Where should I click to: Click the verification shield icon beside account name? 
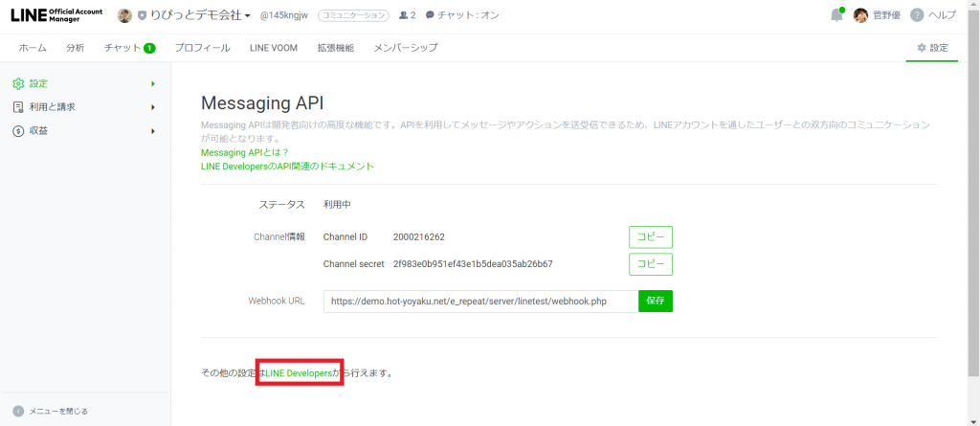[142, 15]
